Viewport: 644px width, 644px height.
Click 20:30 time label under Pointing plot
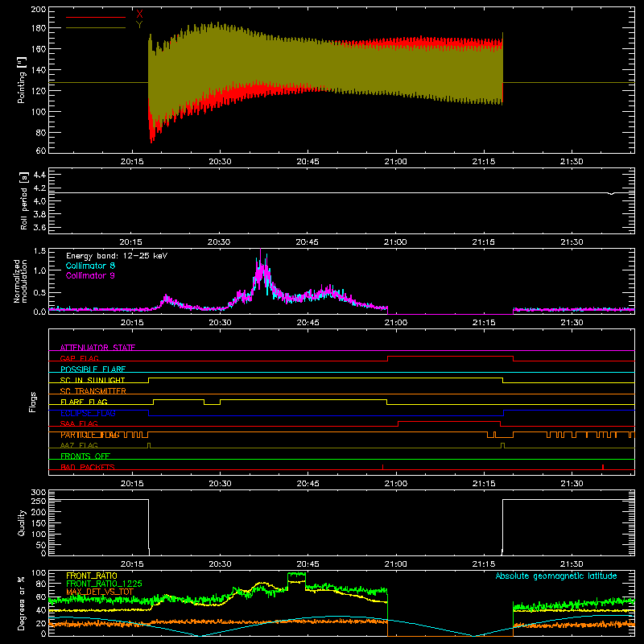coord(220,162)
